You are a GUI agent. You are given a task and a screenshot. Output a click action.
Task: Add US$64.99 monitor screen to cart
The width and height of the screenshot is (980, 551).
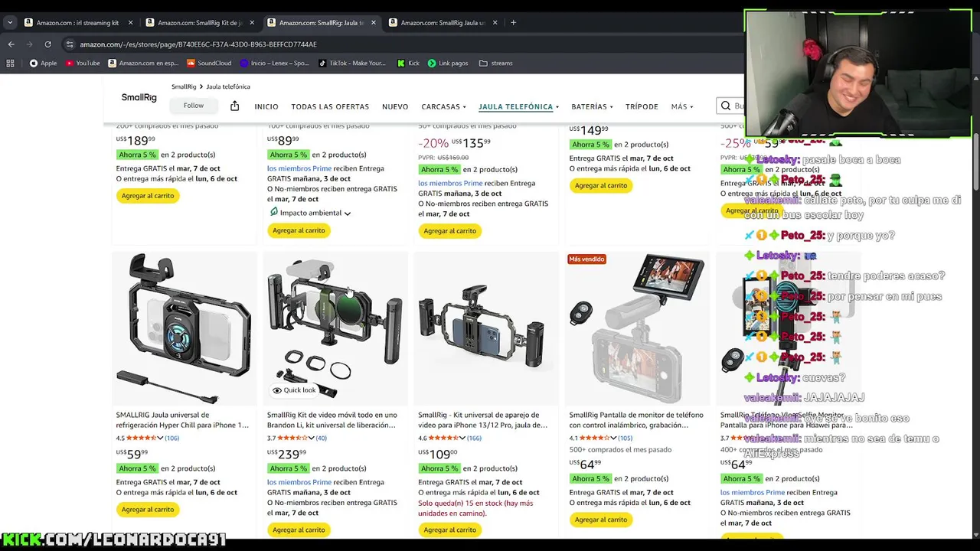(x=601, y=520)
